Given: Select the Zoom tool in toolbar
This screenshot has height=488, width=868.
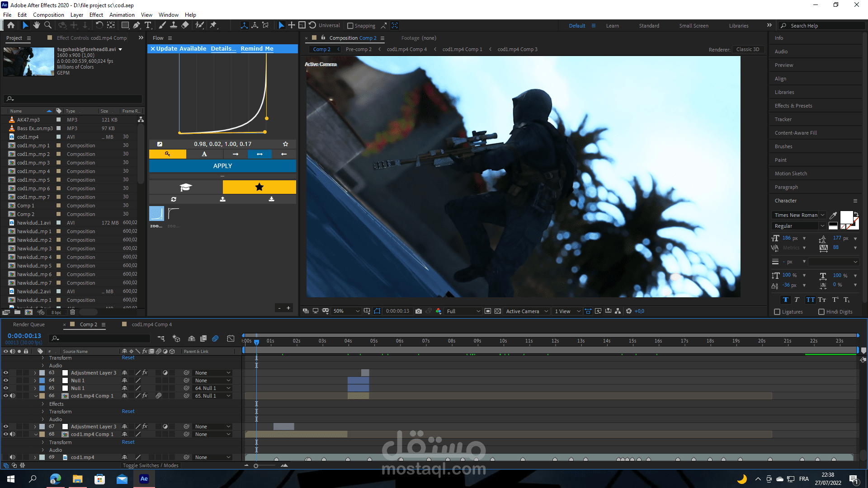Looking at the screenshot, I should (x=47, y=25).
